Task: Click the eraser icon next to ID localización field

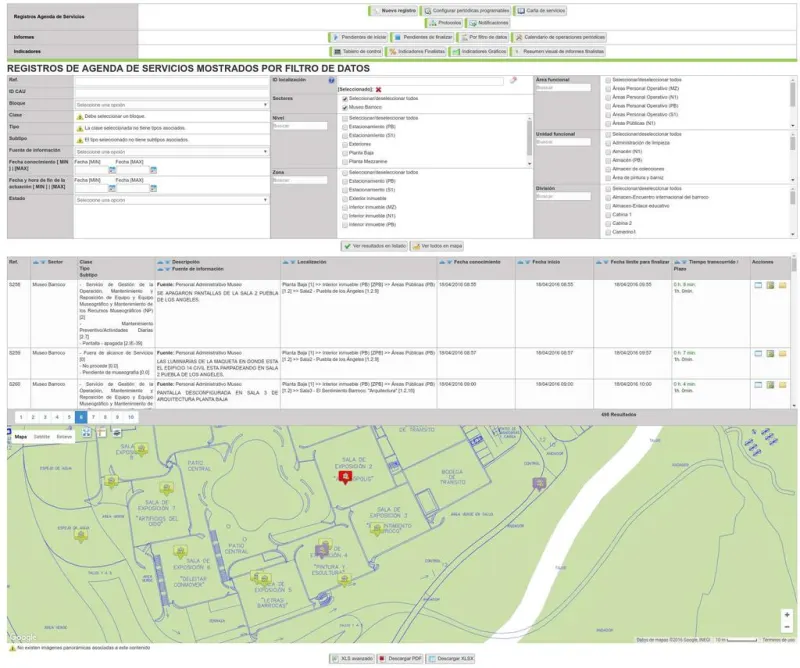Action: [513, 81]
